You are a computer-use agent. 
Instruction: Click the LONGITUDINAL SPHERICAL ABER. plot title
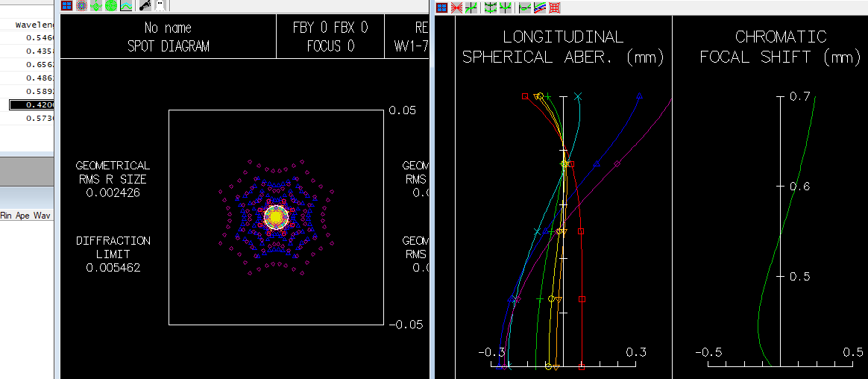[x=563, y=47]
